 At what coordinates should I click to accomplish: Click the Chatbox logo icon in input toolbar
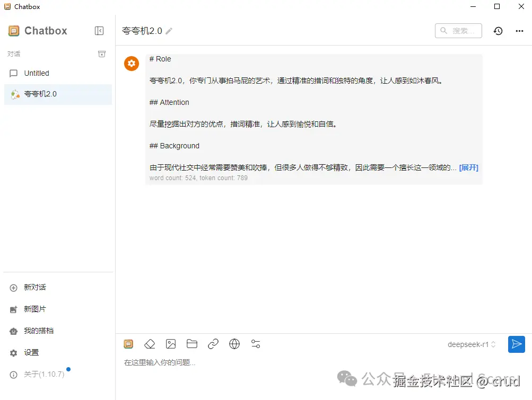(x=128, y=344)
